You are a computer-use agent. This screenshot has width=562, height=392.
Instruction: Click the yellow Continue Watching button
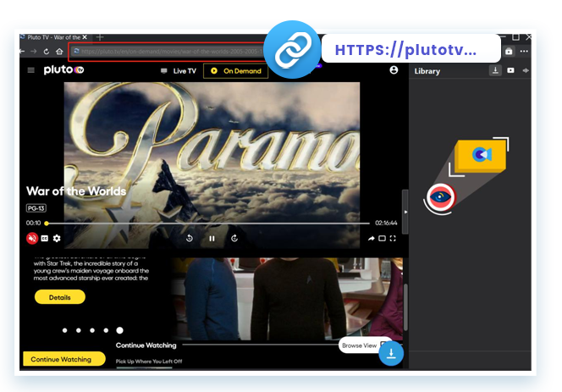pos(64,359)
